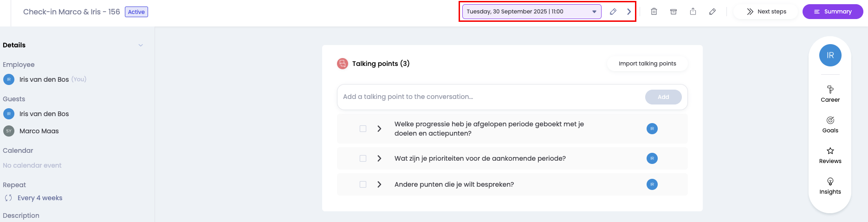868x222 pixels.
Task: Click the pencil icon next to date dropdown
Action: [613, 12]
